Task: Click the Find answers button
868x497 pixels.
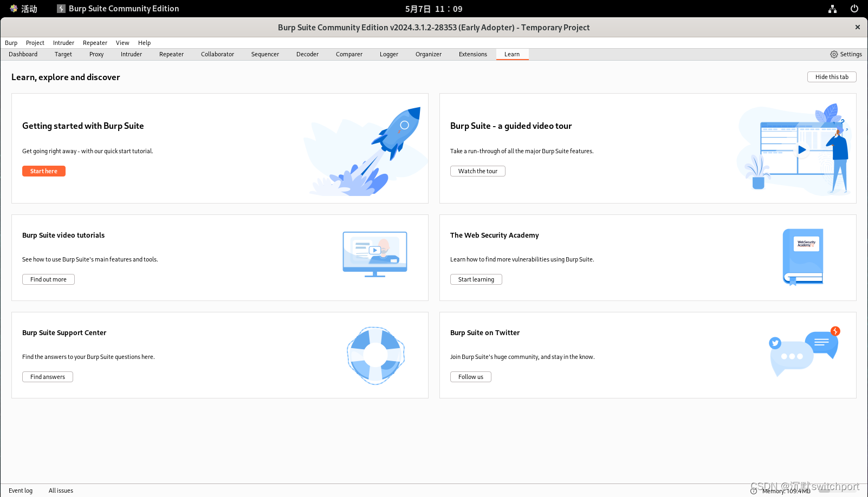Action: [48, 377]
